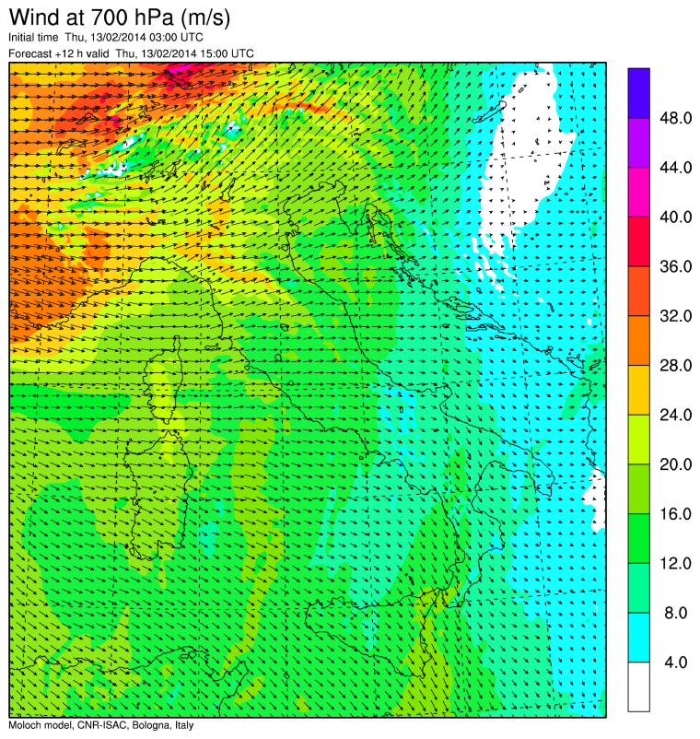Pick the yellow swatch between 24.0 and 28.0
Screen dimensions: 700x739
pyautogui.click(x=639, y=390)
